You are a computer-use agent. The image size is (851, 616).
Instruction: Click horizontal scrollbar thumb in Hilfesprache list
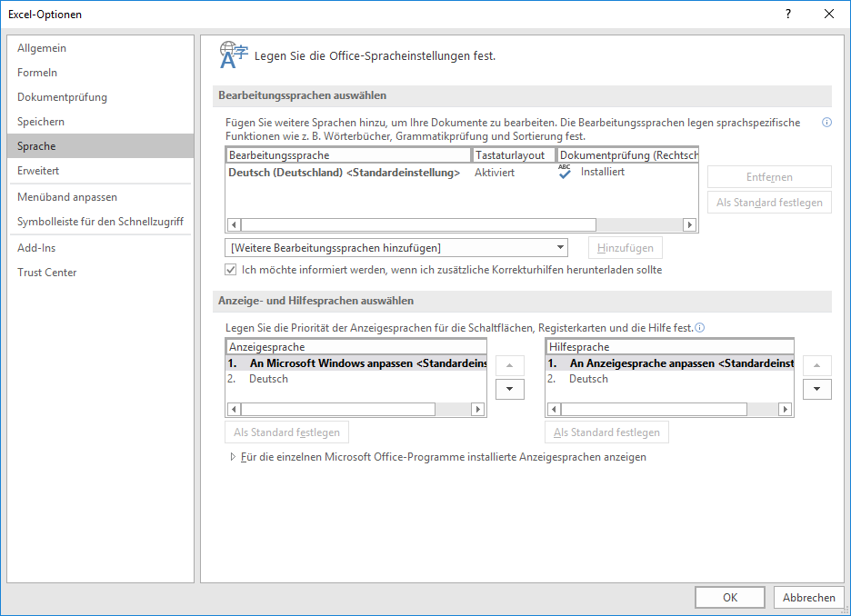pos(654,409)
